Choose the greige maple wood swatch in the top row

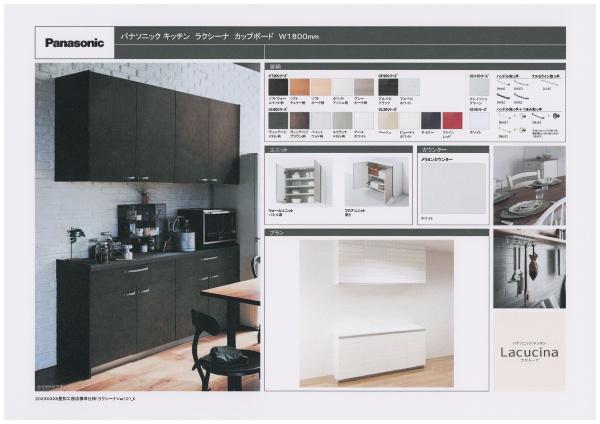pyautogui.click(x=364, y=87)
